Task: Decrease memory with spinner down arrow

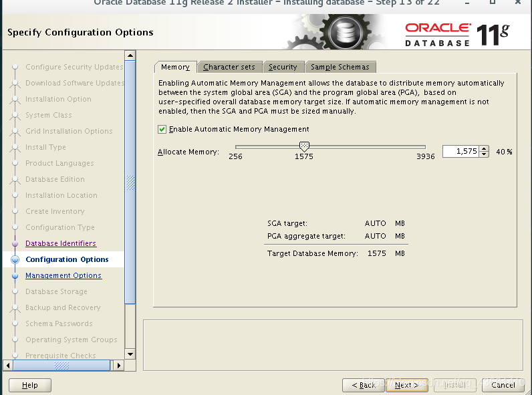Action: point(484,154)
